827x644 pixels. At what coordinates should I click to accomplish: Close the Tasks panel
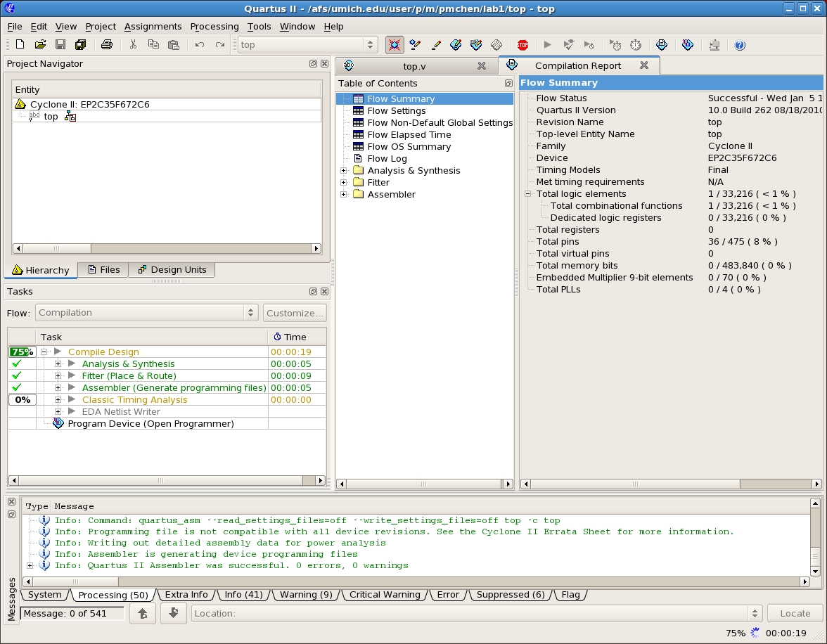(x=324, y=292)
